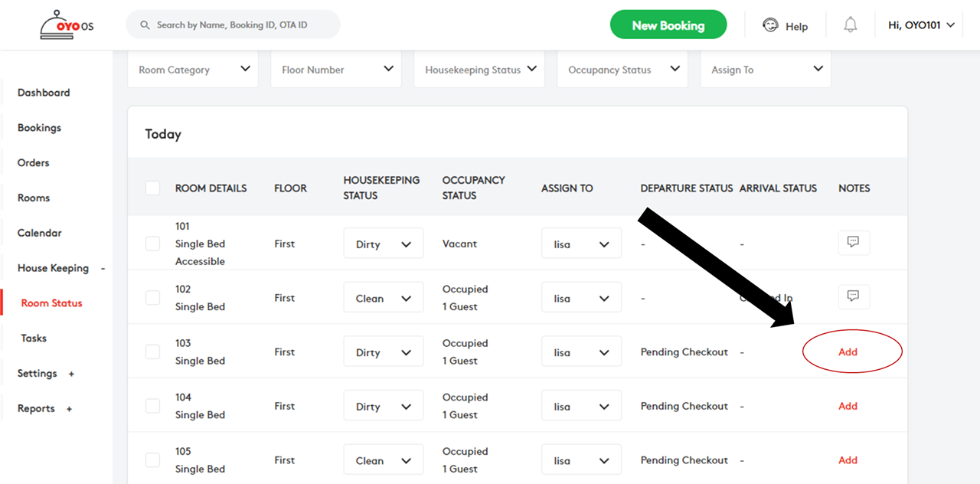Expand Settings plus icon in sidebar
This screenshot has height=484, width=980.
click(x=72, y=374)
